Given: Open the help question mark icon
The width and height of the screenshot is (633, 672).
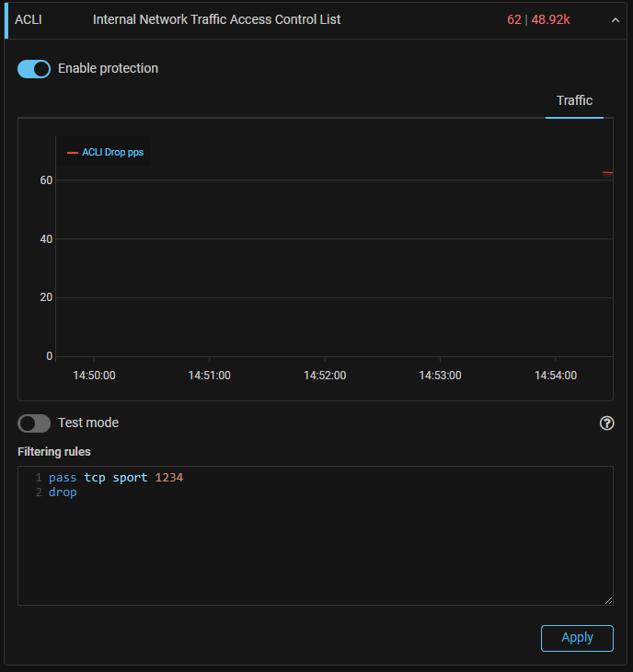Looking at the screenshot, I should tap(606, 423).
